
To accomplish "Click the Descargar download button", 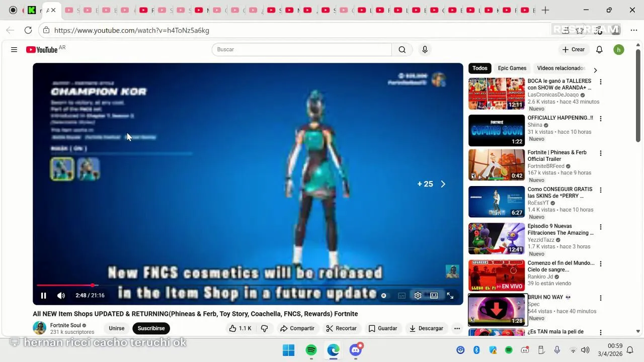I will pos(426,328).
